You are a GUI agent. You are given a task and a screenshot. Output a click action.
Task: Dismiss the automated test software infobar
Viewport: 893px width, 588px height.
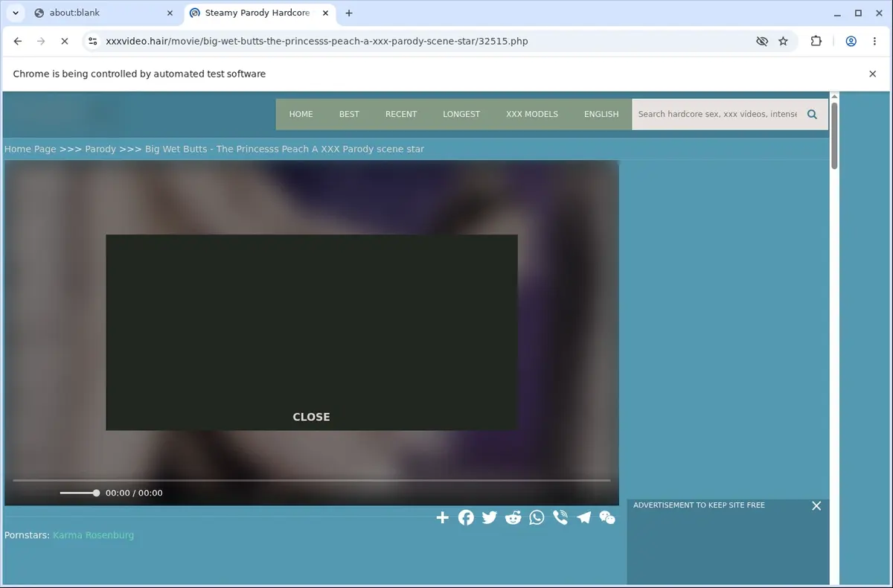tap(873, 74)
